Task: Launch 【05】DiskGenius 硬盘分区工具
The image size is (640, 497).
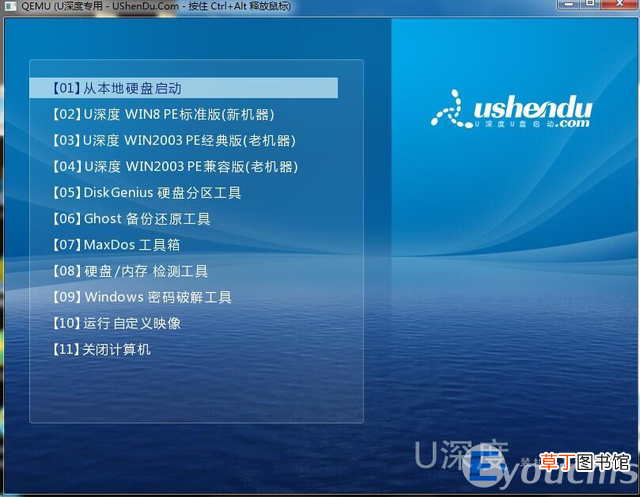Action: click(147, 193)
